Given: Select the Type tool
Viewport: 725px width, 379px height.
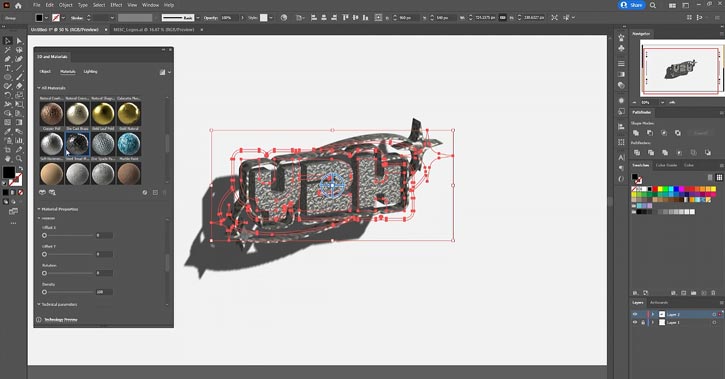Looking at the screenshot, I should pyautogui.click(x=7, y=68).
